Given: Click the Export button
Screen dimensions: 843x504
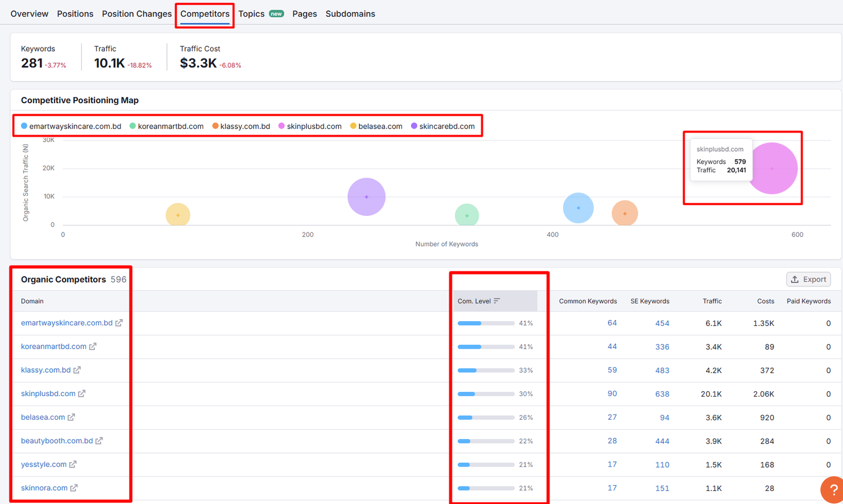Looking at the screenshot, I should [x=809, y=279].
